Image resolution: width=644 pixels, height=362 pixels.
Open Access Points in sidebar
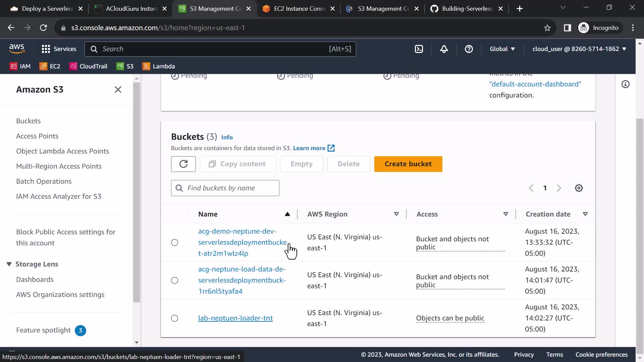point(37,136)
